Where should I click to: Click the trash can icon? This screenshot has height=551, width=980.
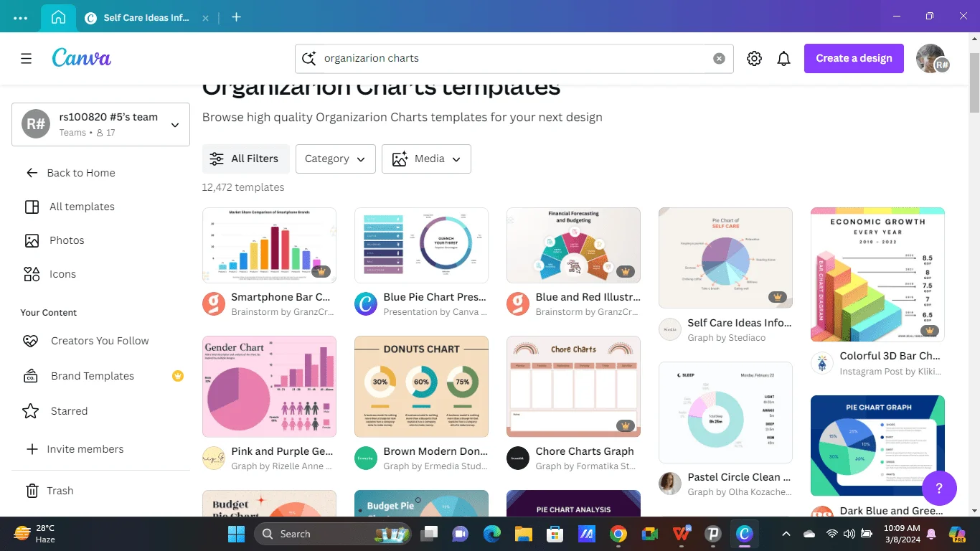[x=32, y=491]
